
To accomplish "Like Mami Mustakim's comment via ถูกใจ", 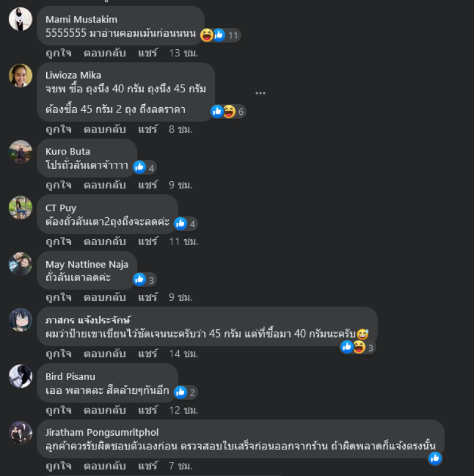I will pos(59,53).
